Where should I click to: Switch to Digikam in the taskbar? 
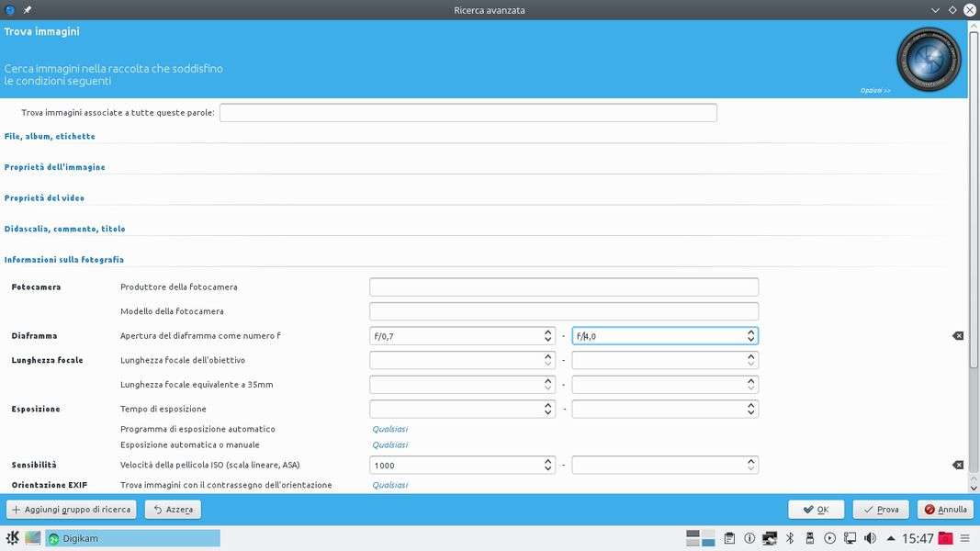pos(132,538)
